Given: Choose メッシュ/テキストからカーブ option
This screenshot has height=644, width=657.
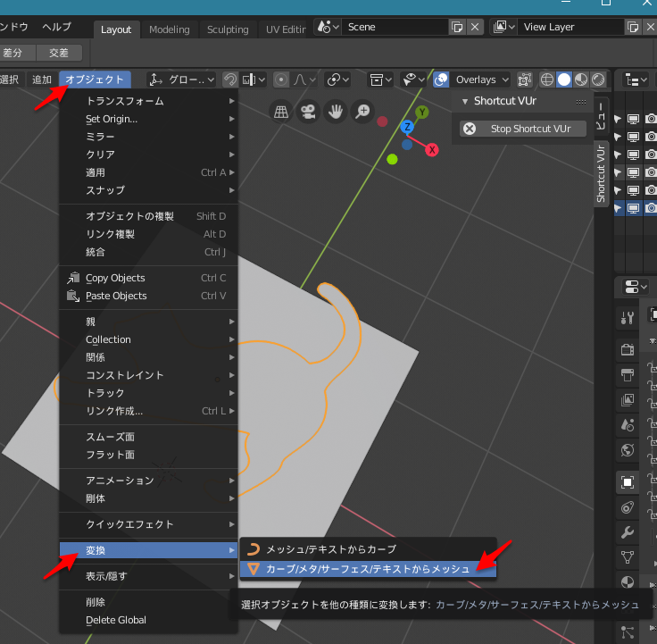Looking at the screenshot, I should [368, 548].
